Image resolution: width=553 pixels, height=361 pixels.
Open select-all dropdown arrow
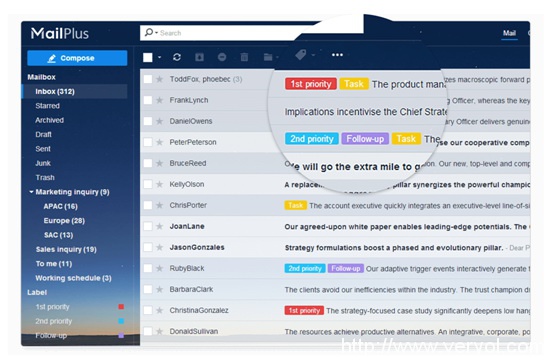[159, 57]
